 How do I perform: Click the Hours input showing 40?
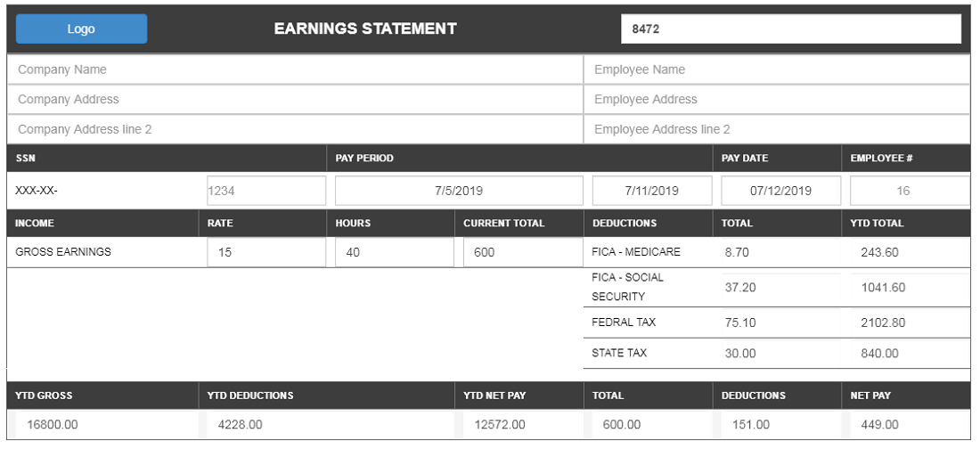(x=394, y=252)
